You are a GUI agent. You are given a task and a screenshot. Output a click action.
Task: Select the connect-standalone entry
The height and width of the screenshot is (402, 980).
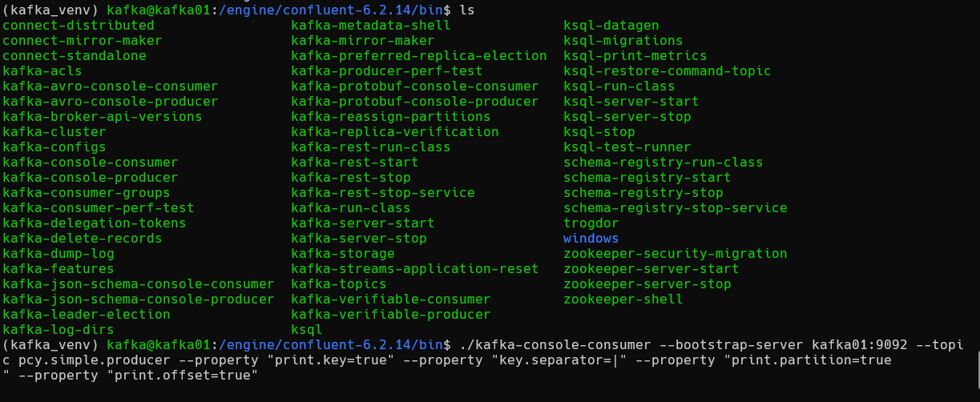coord(74,56)
